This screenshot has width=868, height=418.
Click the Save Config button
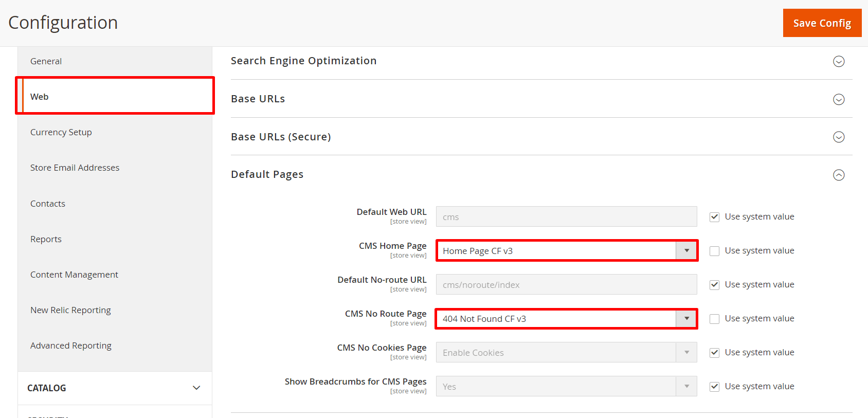pos(822,23)
